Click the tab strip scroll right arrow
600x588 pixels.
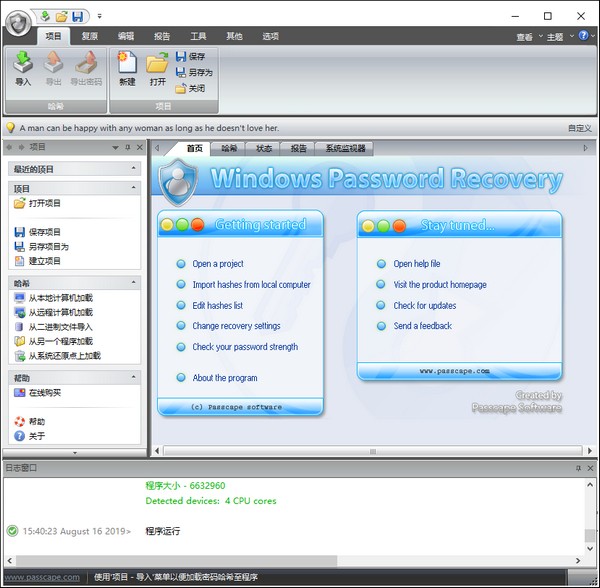[x=585, y=148]
